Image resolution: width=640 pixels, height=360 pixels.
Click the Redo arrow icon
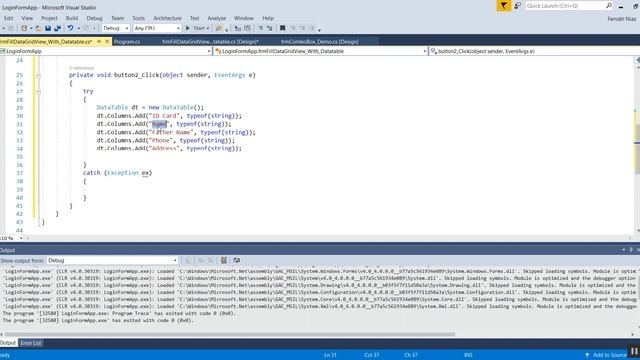click(86, 28)
